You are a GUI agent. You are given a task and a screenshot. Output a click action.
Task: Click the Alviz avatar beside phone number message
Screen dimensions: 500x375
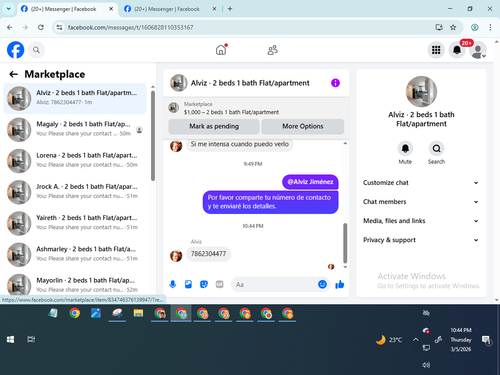click(x=176, y=256)
